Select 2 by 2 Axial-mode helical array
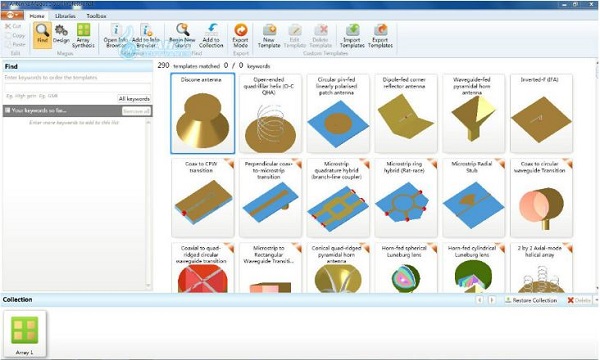Image resolution: width=600 pixels, height=360 pixels. click(541, 268)
